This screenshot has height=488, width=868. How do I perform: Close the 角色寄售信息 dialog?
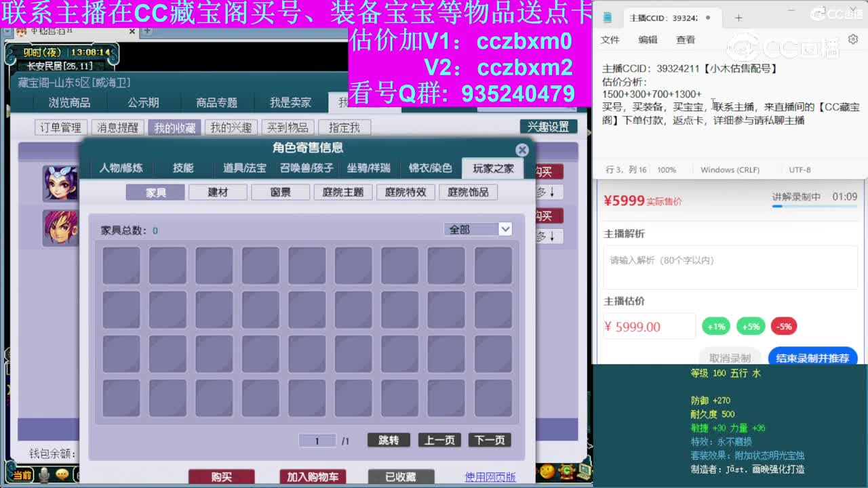[x=521, y=150]
